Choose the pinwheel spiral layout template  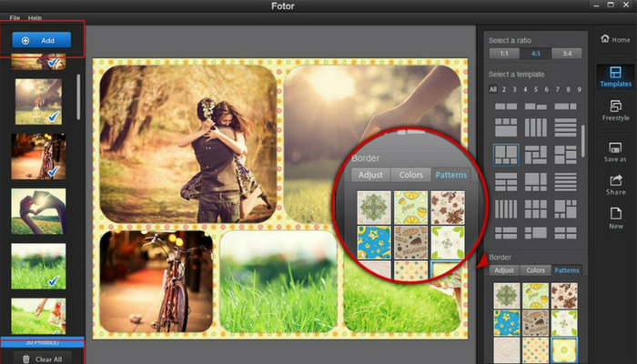[535, 155]
